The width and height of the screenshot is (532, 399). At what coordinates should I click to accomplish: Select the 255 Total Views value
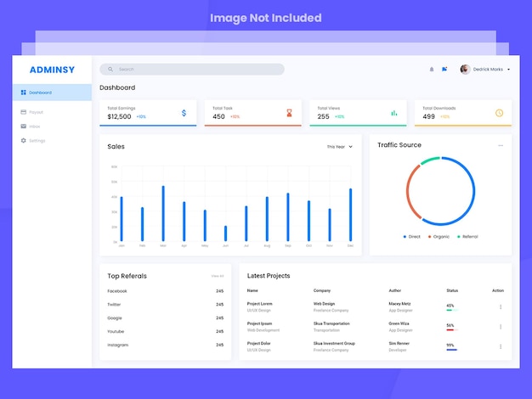pyautogui.click(x=323, y=116)
